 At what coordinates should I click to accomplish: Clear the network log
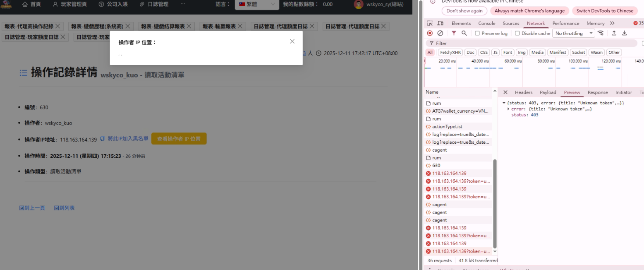[x=440, y=33]
